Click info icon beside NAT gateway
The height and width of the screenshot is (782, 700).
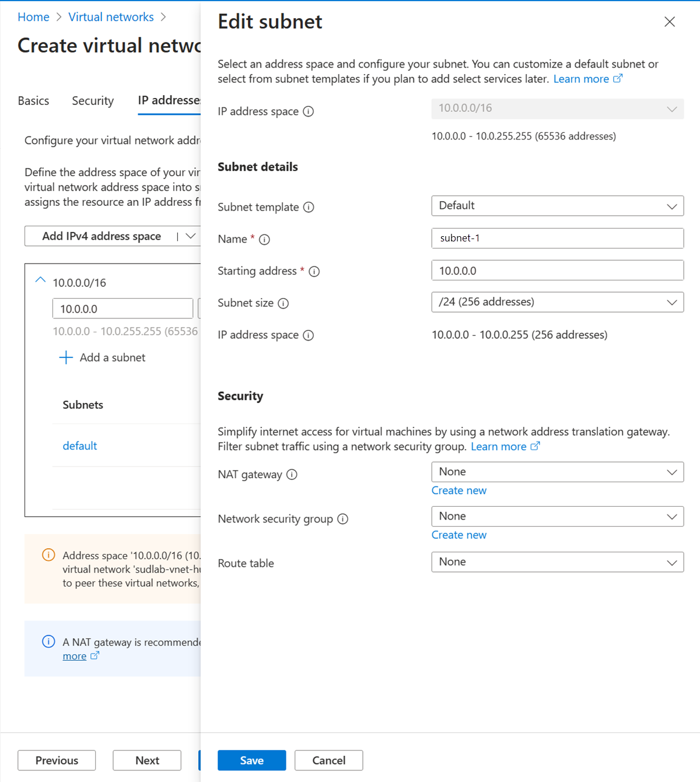(292, 475)
